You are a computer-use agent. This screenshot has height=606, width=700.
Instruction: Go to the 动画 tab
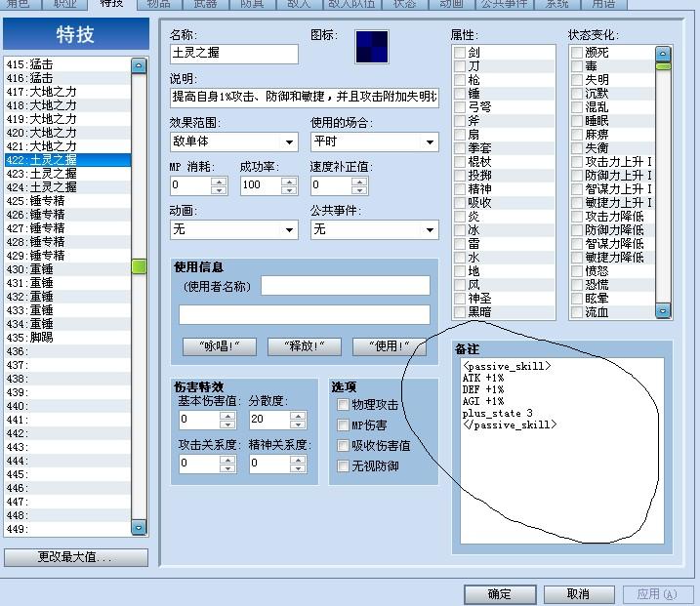pos(451,4)
